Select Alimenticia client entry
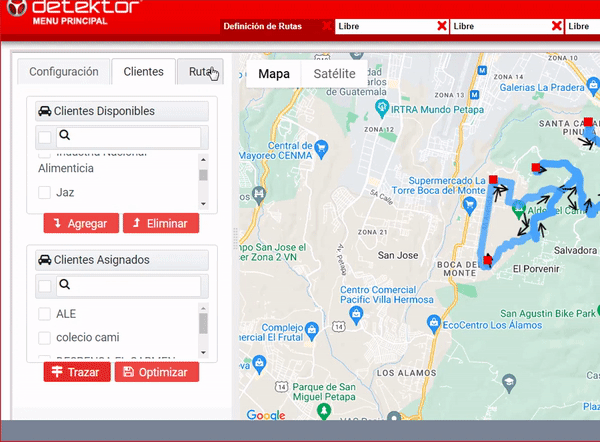600x442 pixels. coord(66,168)
